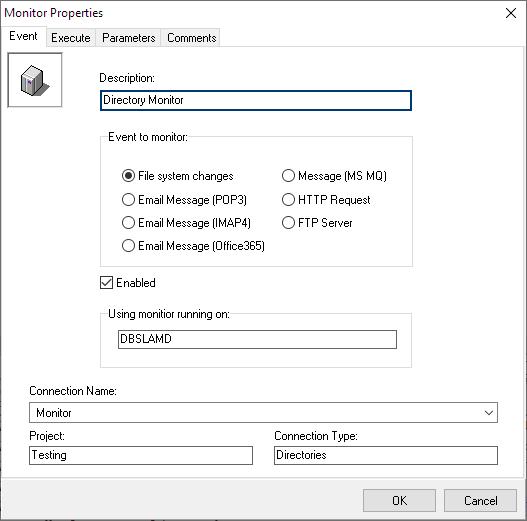527x521 pixels.
Task: Click the Description field with Directory Monitor
Action: (x=256, y=100)
